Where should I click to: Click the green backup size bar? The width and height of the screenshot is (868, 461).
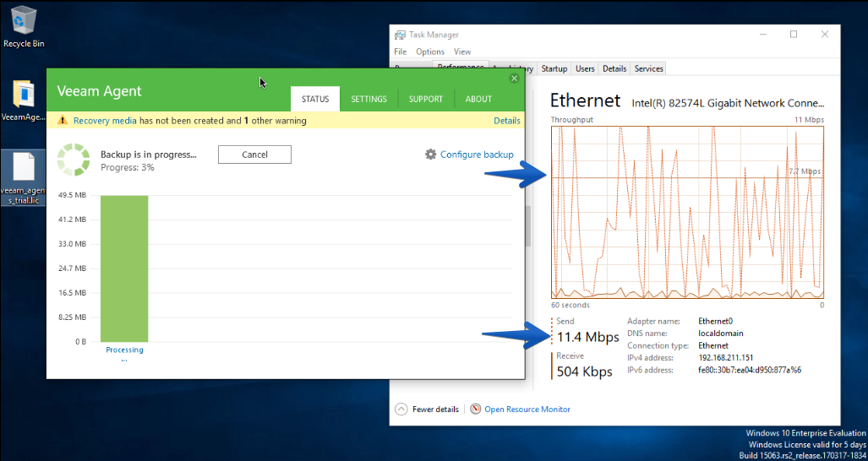coord(124,268)
